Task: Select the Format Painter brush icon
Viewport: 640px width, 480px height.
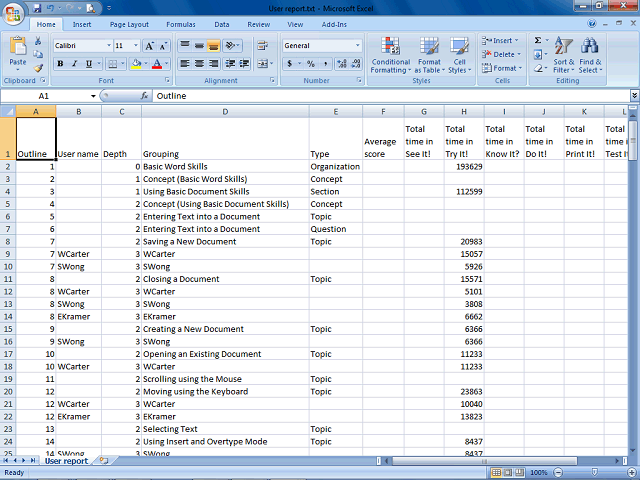Action: (38, 68)
